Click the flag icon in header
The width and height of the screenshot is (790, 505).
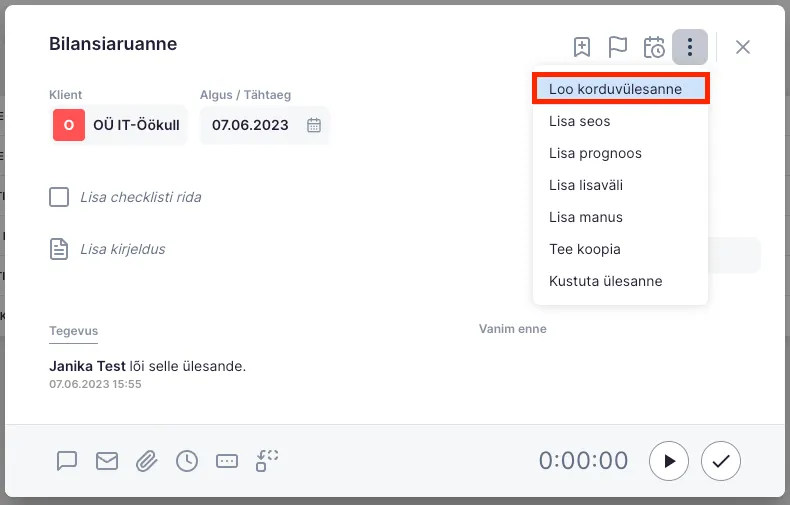(618, 47)
